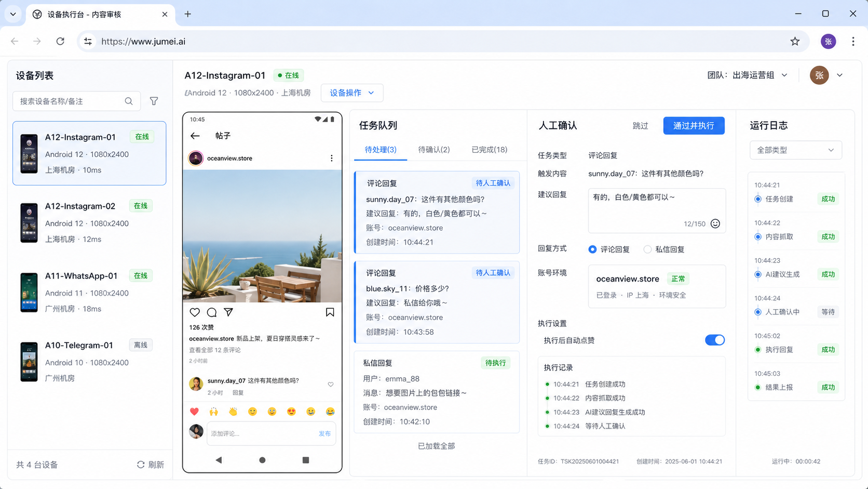Switch to the 待处理(3) tab
868x489 pixels.
pyautogui.click(x=381, y=150)
